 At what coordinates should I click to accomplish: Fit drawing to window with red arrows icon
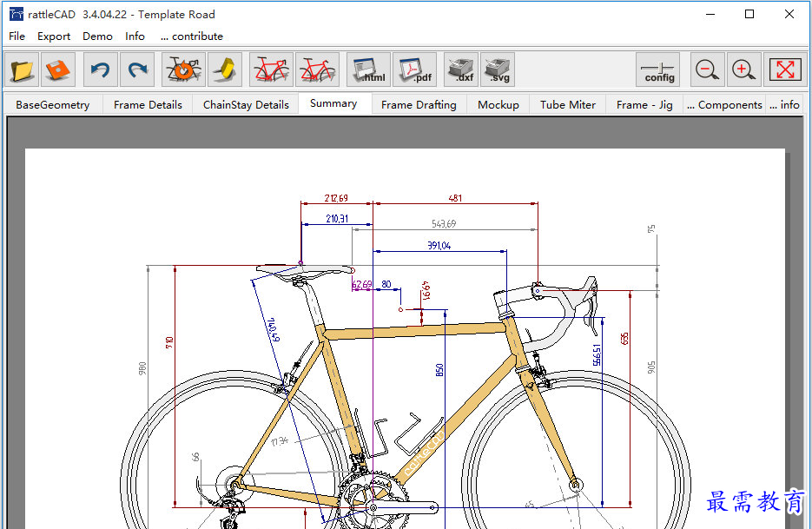(785, 69)
